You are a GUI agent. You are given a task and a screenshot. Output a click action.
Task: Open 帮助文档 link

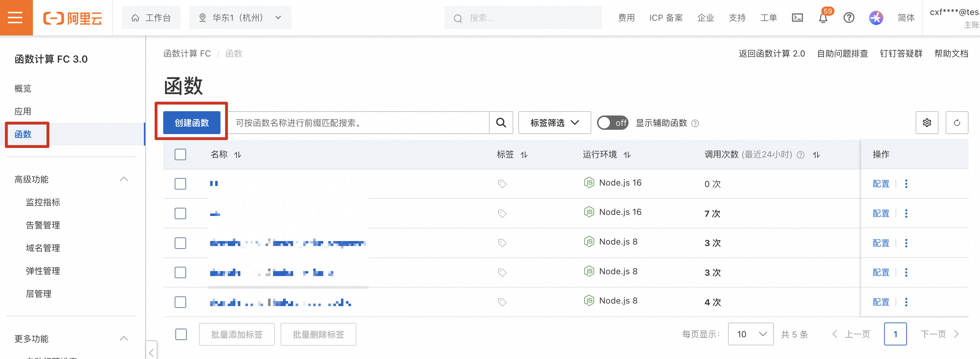951,54
